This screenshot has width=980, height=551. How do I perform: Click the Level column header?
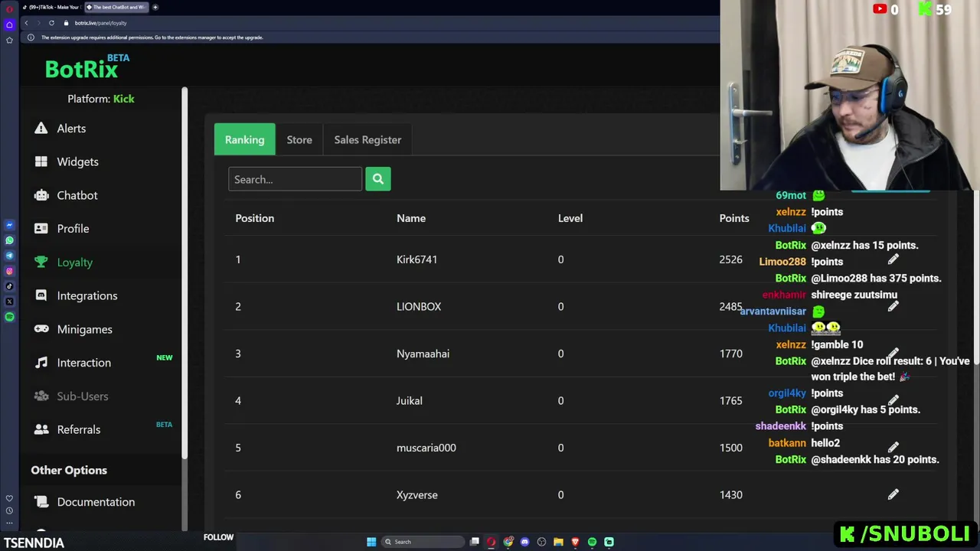click(x=570, y=218)
